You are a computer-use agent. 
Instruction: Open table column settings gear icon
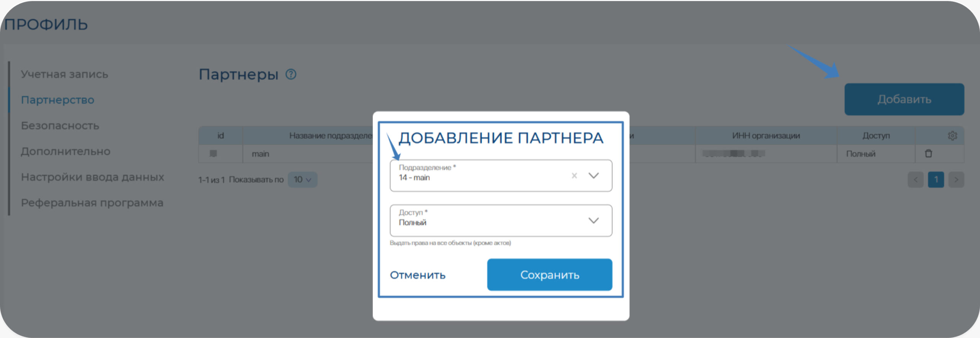click(x=952, y=136)
